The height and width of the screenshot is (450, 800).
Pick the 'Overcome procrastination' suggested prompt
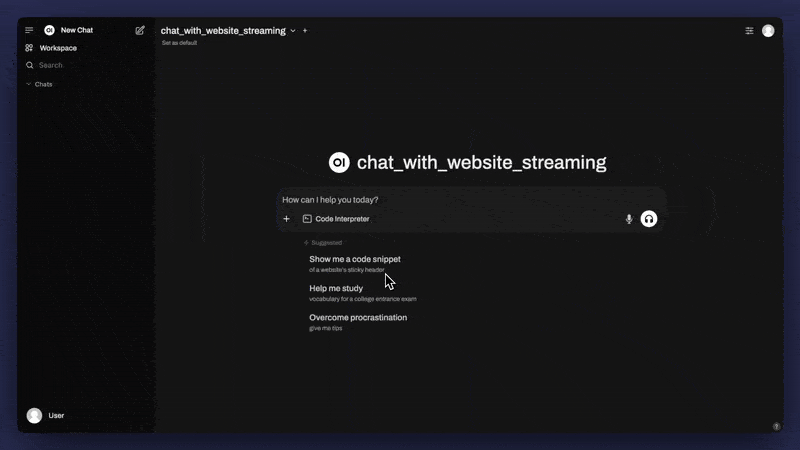coord(358,321)
